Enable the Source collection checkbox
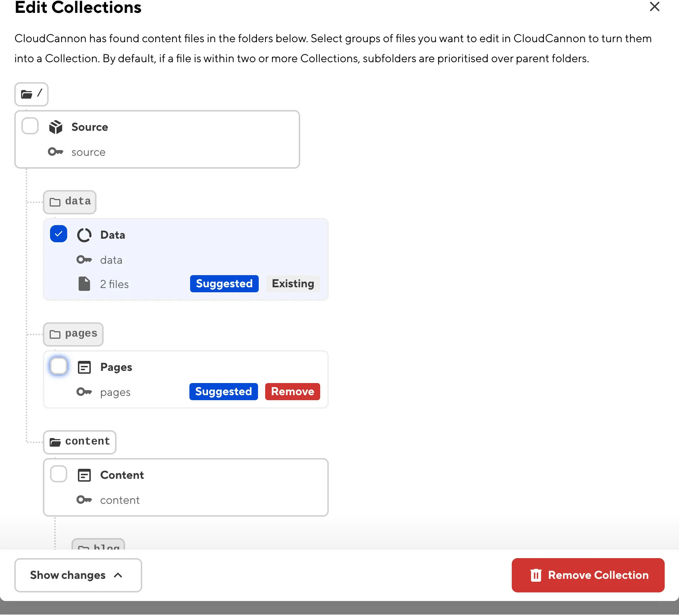Screen dimensions: 679x616 tap(30, 126)
